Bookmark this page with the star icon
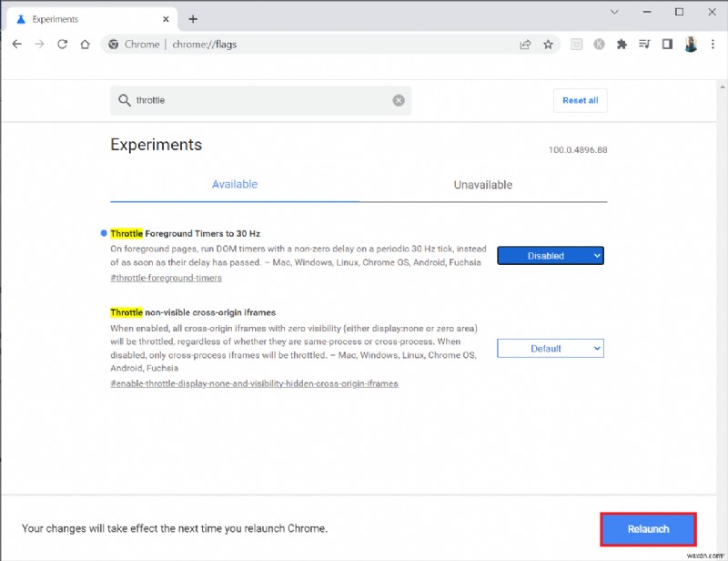The image size is (728, 561). click(x=548, y=44)
